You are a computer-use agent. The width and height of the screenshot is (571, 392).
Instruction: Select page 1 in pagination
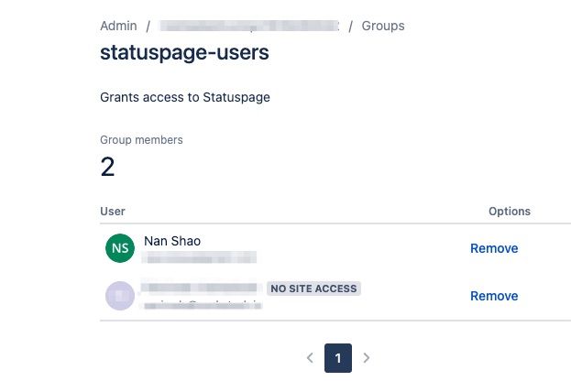coord(338,358)
